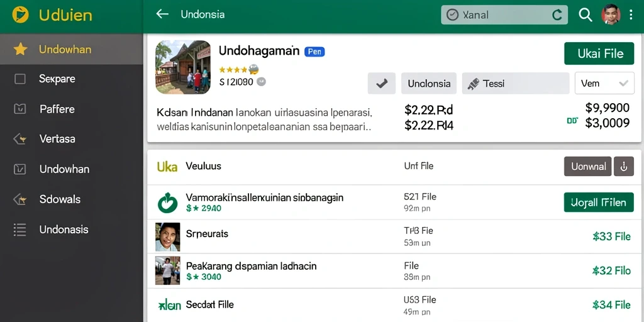The height and width of the screenshot is (322, 644).
Task: Click the small green icon beside $3,0009
Action: (572, 121)
